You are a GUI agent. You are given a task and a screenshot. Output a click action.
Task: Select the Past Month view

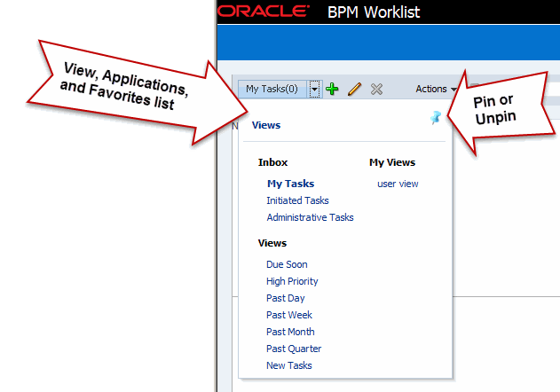(290, 332)
